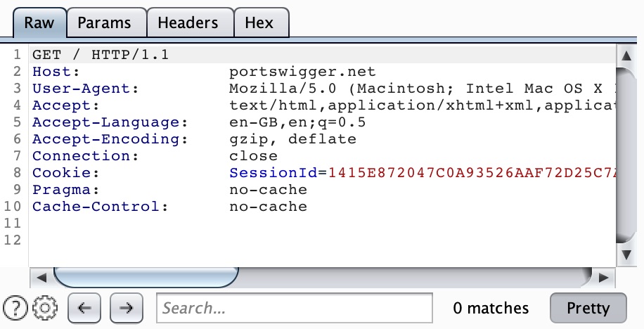Screen dimensions: 644x329
Task: Toggle the Pretty formatting button
Action: coord(588,308)
